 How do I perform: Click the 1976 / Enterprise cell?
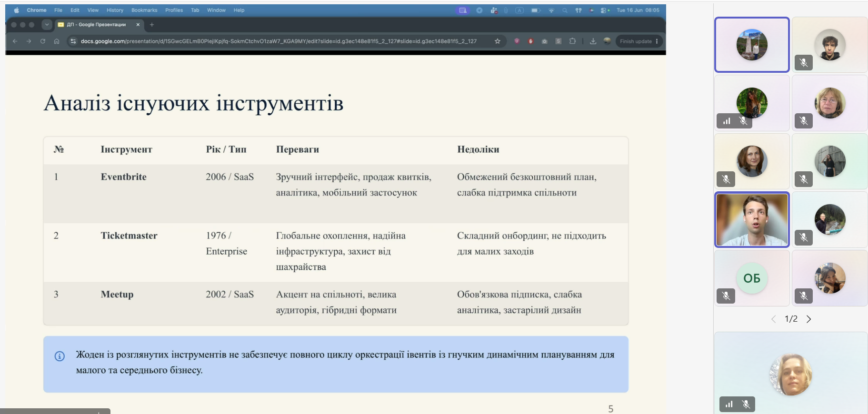pyautogui.click(x=227, y=243)
